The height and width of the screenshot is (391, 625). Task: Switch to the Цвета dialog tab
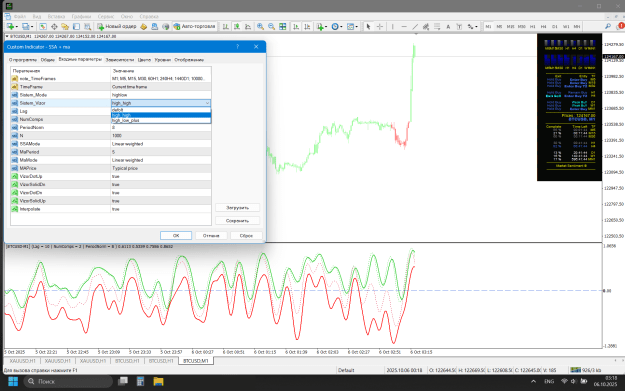144,60
